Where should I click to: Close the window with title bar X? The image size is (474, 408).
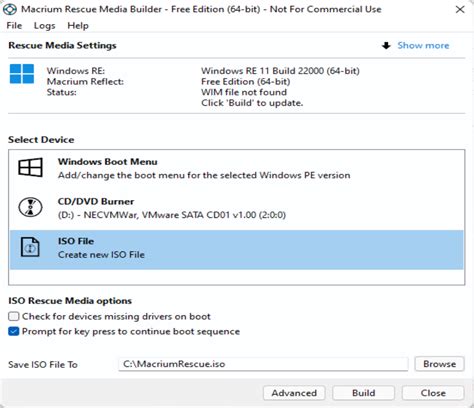point(460,9)
